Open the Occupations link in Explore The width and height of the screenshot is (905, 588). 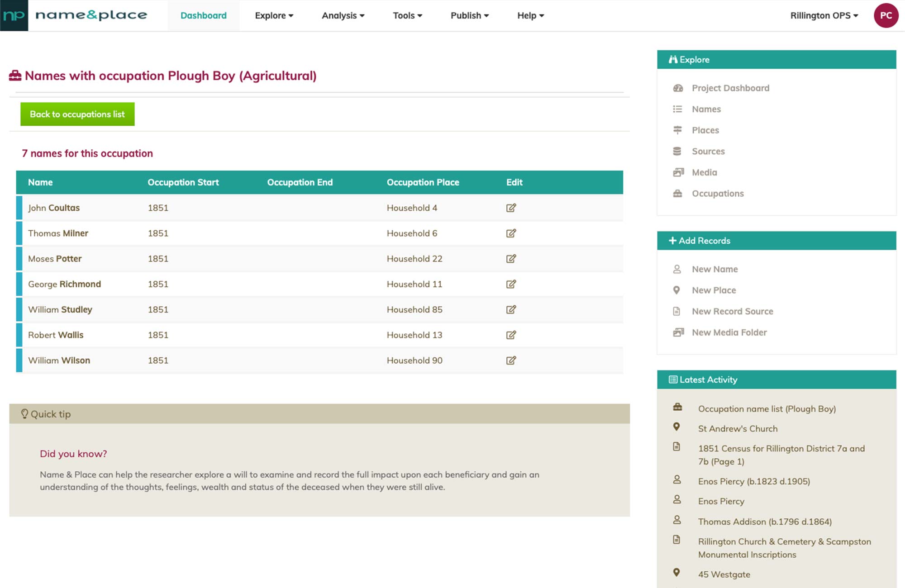tap(718, 193)
